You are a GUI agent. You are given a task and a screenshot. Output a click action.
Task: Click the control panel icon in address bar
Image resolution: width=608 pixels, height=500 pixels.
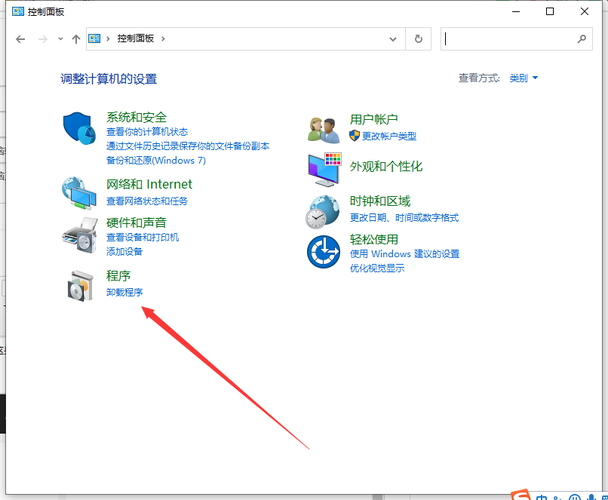click(x=94, y=38)
